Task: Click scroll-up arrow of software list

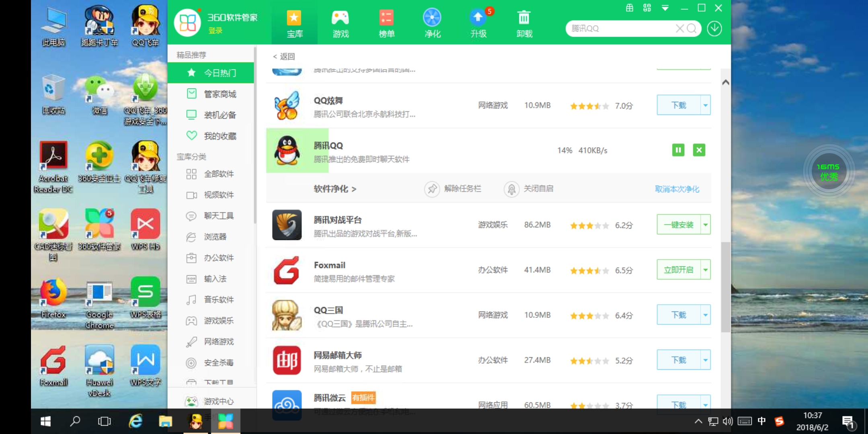Action: click(x=726, y=82)
